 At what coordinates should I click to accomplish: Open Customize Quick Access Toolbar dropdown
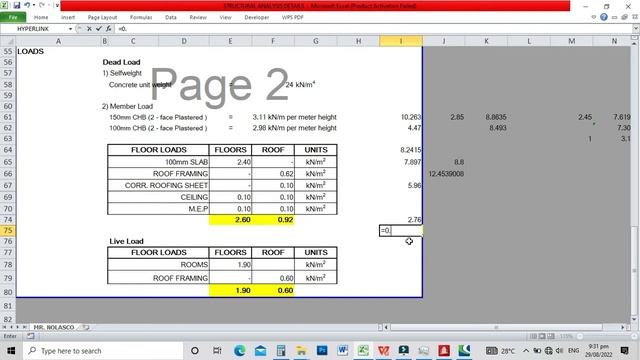coord(57,6)
